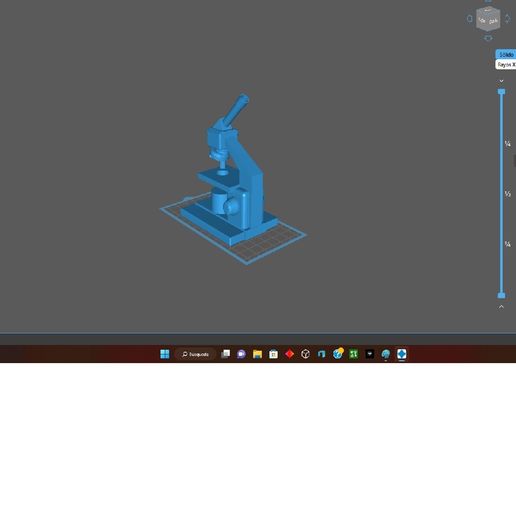Open the globe app with yellow badge
The width and height of the screenshot is (516, 516).
(x=338, y=354)
